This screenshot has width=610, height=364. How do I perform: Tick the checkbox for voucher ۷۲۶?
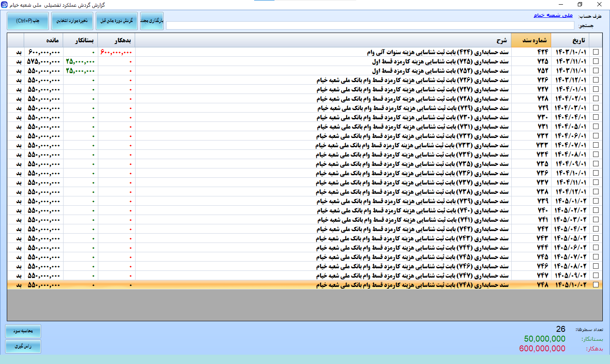596,80
